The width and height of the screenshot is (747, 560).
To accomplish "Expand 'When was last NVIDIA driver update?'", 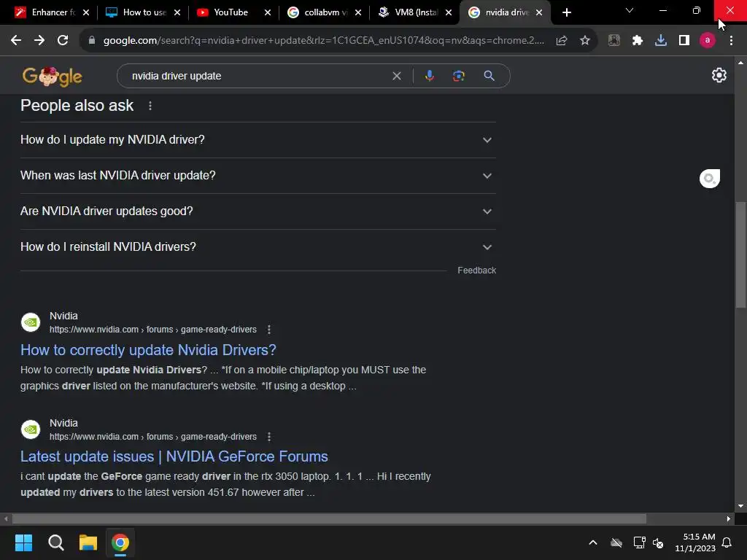I will [x=258, y=176].
